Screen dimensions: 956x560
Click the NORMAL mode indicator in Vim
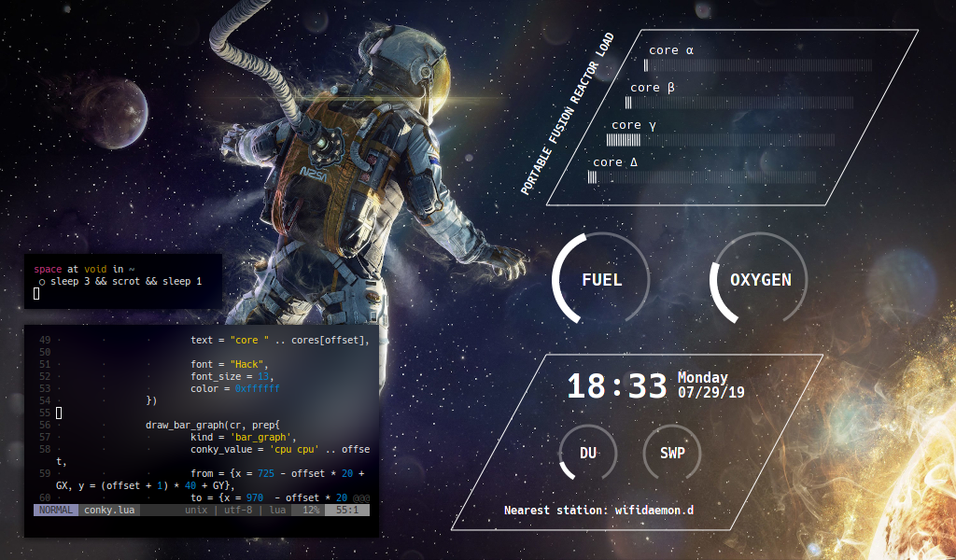pyautogui.click(x=55, y=510)
